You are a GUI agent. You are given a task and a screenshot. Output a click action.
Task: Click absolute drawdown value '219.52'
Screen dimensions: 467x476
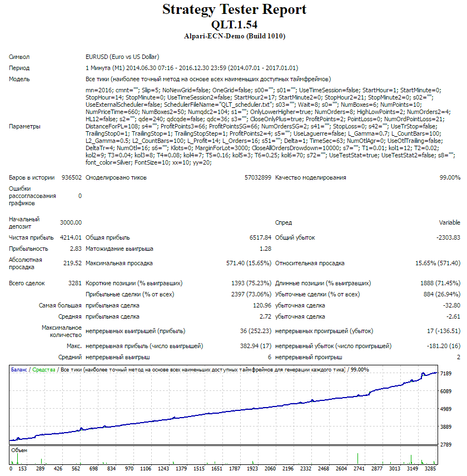[72, 263]
